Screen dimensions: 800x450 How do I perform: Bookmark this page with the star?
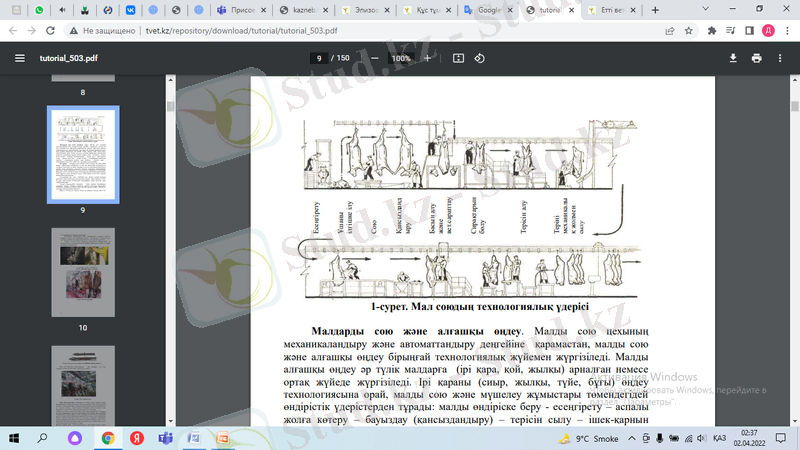pos(689,31)
